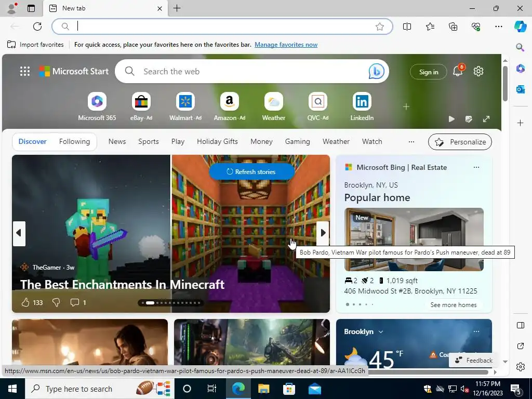Open Manage favorites now link
Screen dimensions: 532x399
coord(286,45)
